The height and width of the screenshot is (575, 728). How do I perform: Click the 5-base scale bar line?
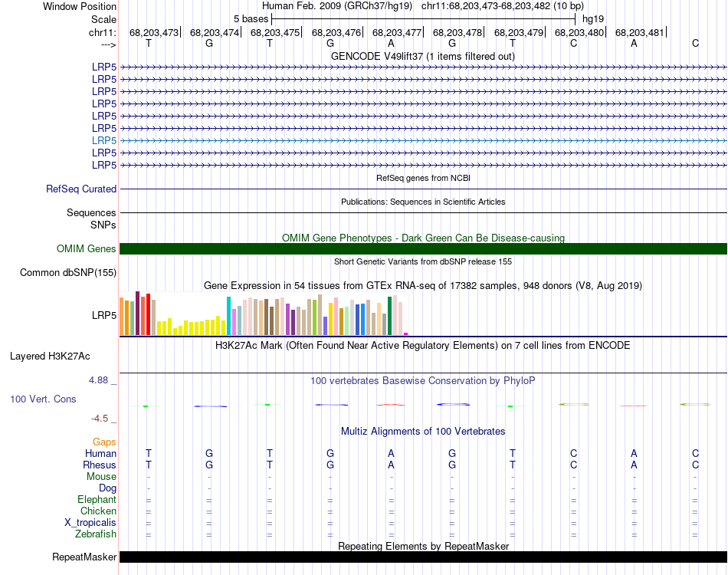(x=424, y=19)
